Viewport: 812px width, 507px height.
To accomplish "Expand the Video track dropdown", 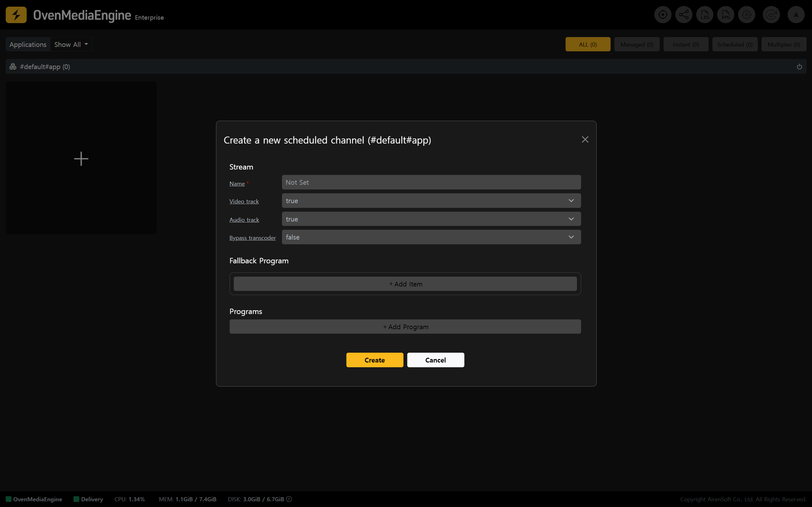I will pyautogui.click(x=431, y=201).
